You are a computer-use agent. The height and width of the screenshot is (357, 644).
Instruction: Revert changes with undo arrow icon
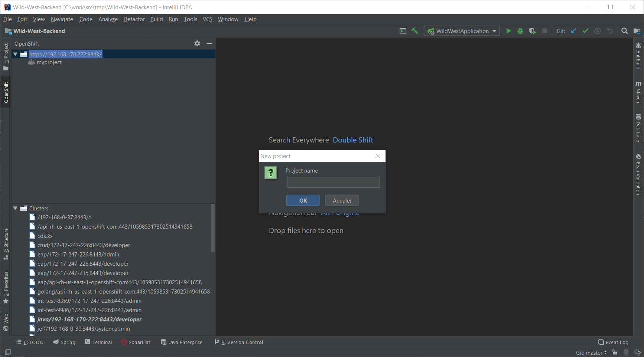[609, 31]
